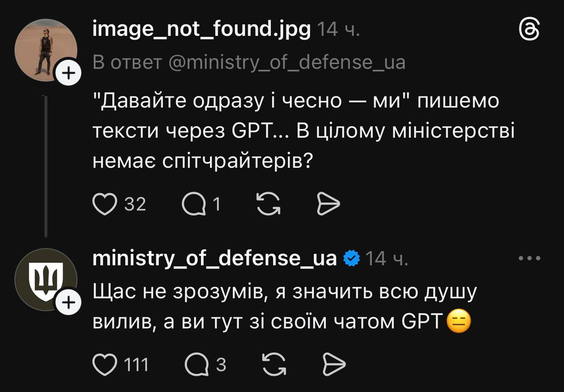This screenshot has height=392, width=564.
Task: Like the ministry_of_defense_ua reply
Action: (x=105, y=365)
